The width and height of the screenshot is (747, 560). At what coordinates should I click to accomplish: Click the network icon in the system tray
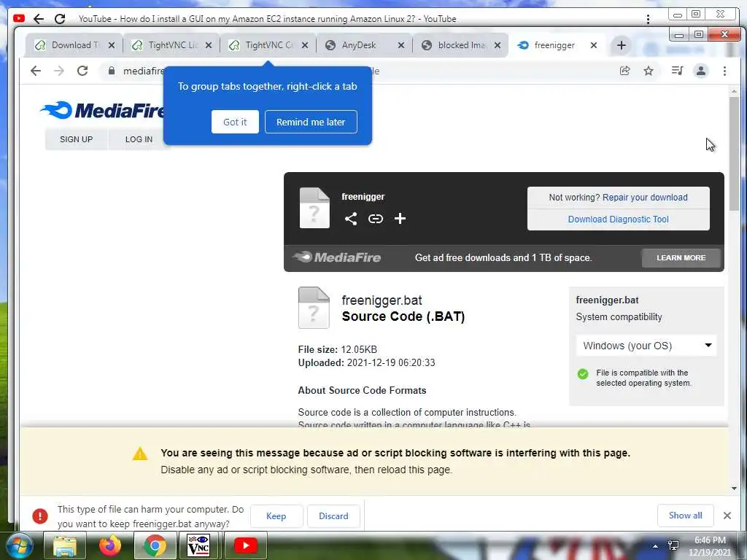673,545
